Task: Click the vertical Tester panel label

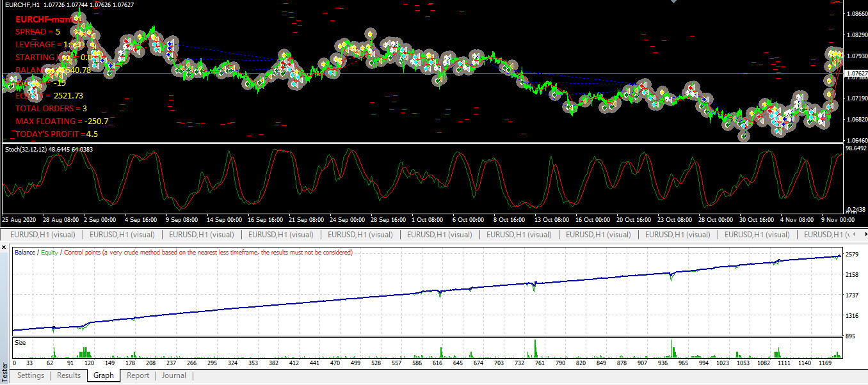Action: pos(5,372)
